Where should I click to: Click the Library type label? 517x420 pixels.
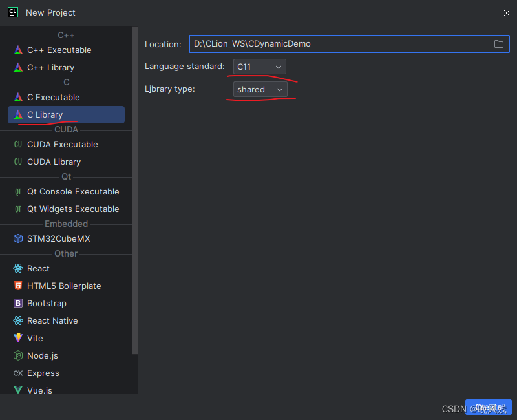pos(170,89)
